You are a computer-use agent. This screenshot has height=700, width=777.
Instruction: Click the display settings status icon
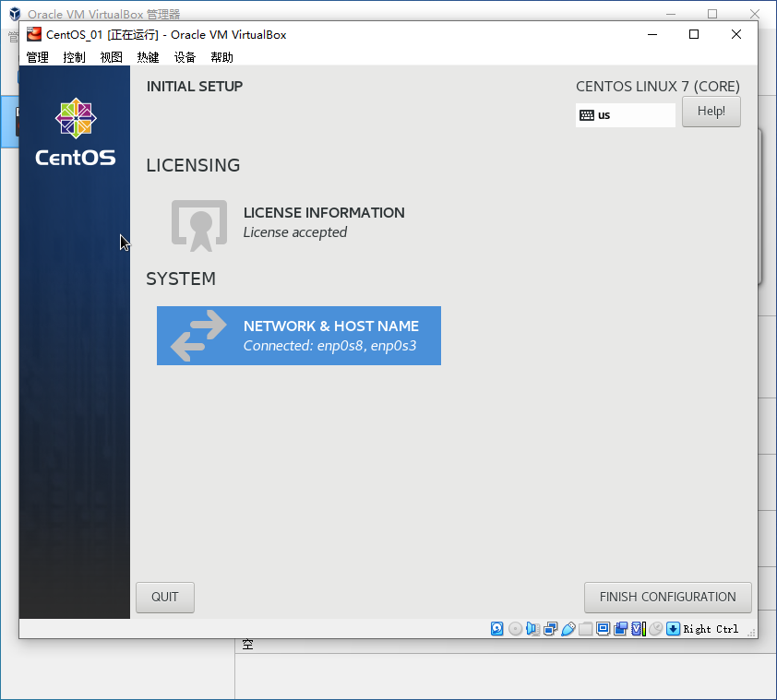coord(604,629)
